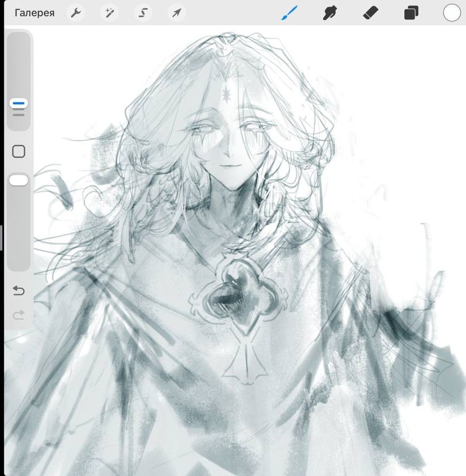Screen dimensions: 466x476
Task: Click the brush size slider handle
Action: (x=19, y=103)
